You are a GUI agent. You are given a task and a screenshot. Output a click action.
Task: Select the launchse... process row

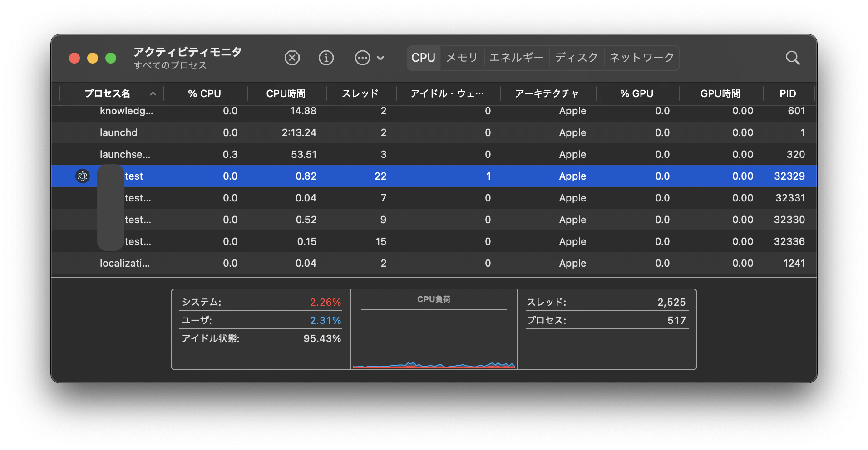(x=434, y=154)
